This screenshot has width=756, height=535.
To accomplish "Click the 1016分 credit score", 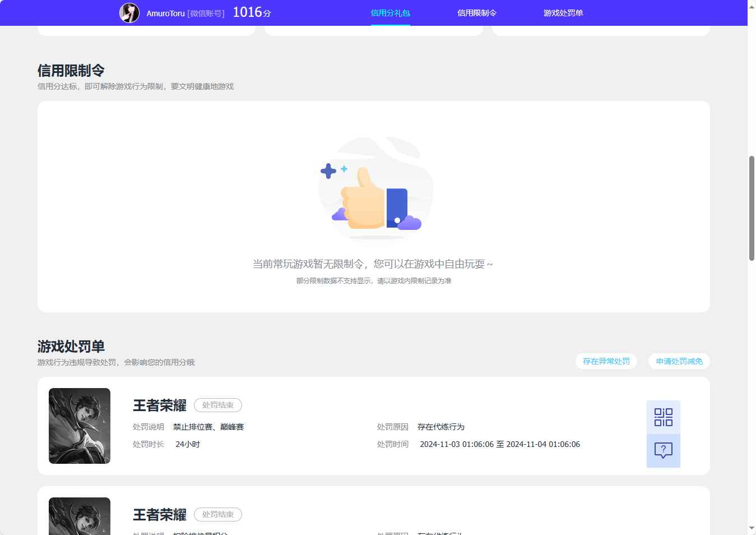I will [252, 12].
